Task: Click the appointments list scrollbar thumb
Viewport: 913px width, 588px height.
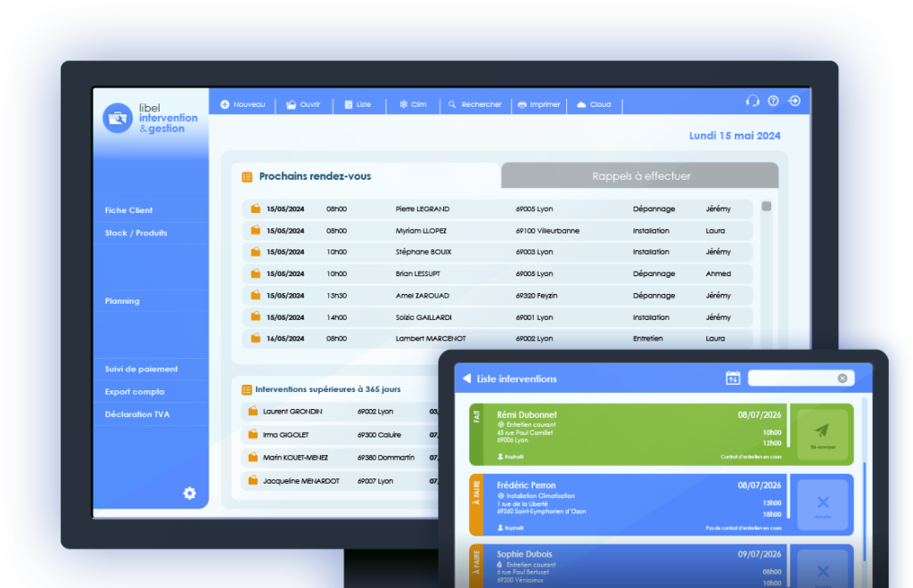Action: [x=766, y=207]
